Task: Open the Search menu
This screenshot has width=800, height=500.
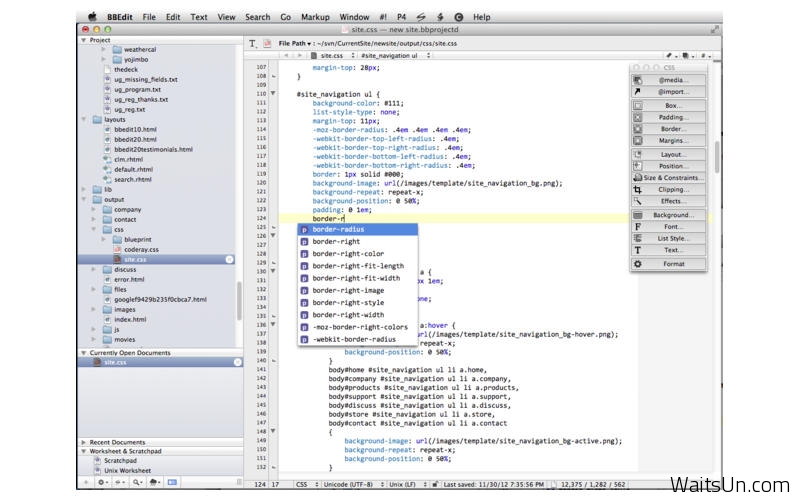Action: pos(258,17)
